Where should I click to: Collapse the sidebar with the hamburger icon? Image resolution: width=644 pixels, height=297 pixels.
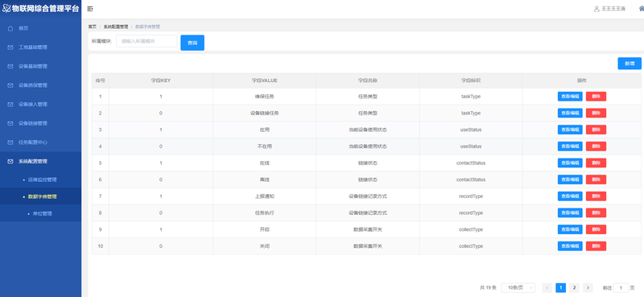(x=90, y=9)
